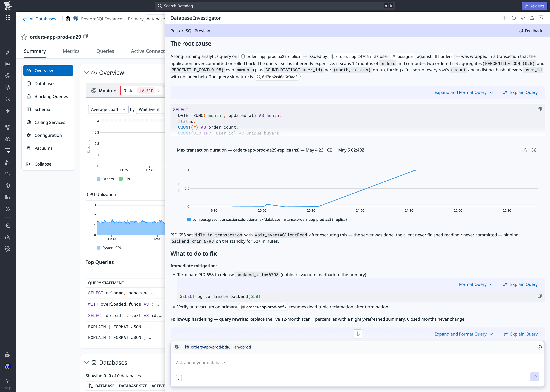Switch to the Queries tab

pyautogui.click(x=105, y=51)
